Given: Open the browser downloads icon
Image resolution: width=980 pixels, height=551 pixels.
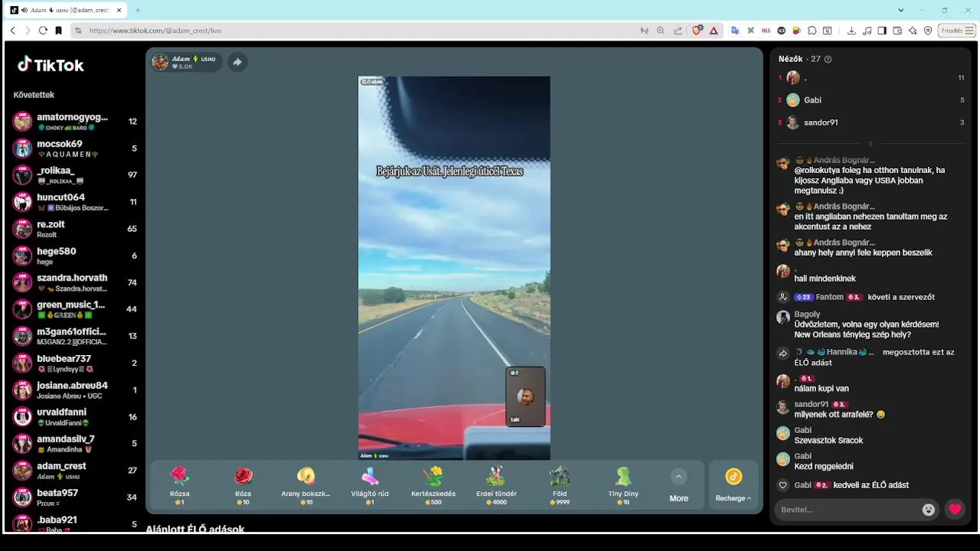Looking at the screenshot, I should (851, 31).
